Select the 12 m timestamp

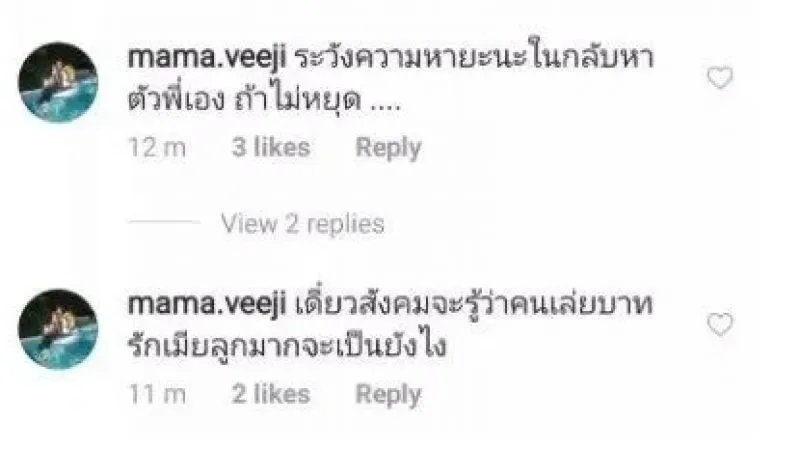[157, 148]
